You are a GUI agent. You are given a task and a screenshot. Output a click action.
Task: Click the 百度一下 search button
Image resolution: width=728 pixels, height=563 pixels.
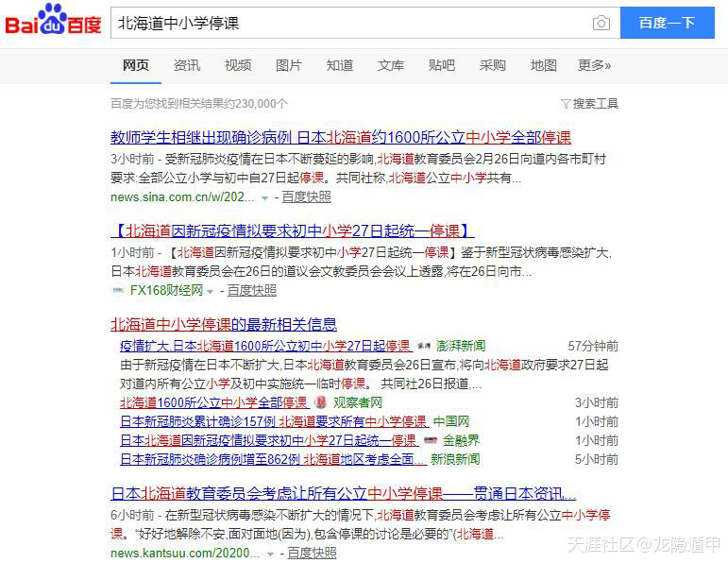[668, 23]
